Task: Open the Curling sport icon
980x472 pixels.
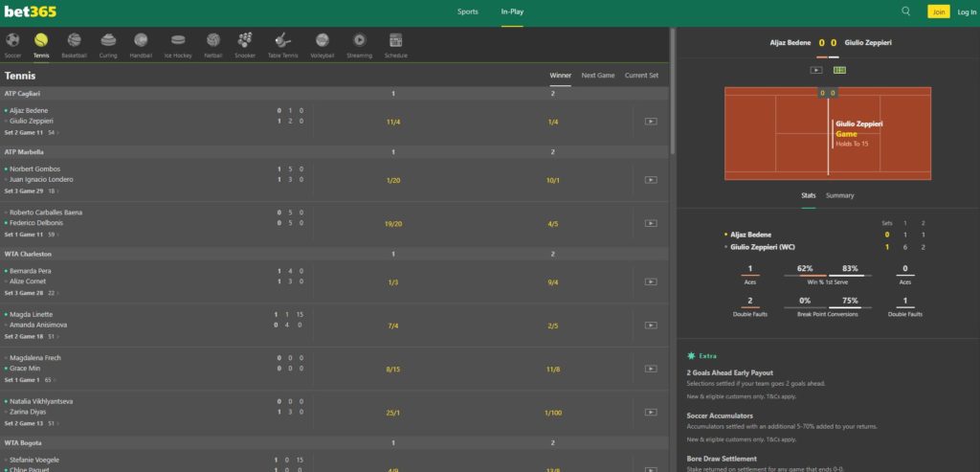Action: [x=108, y=40]
